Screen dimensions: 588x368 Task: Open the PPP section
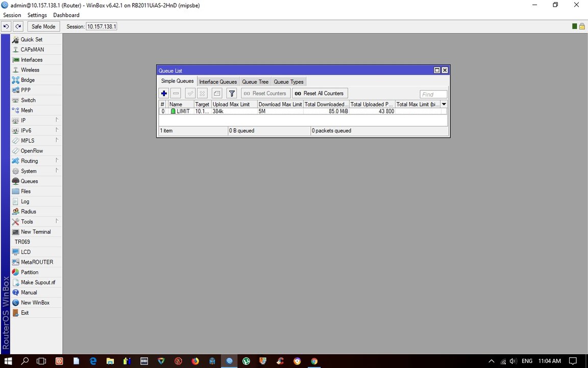pos(36,90)
